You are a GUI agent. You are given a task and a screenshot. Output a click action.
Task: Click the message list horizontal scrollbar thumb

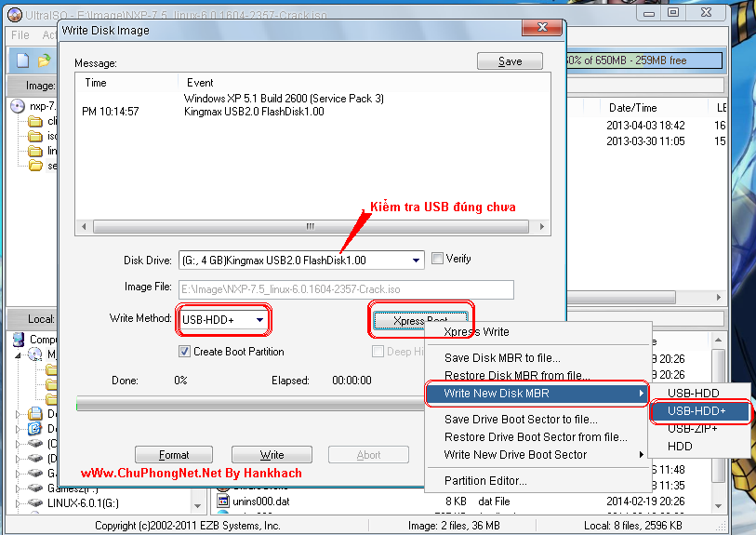click(x=311, y=226)
